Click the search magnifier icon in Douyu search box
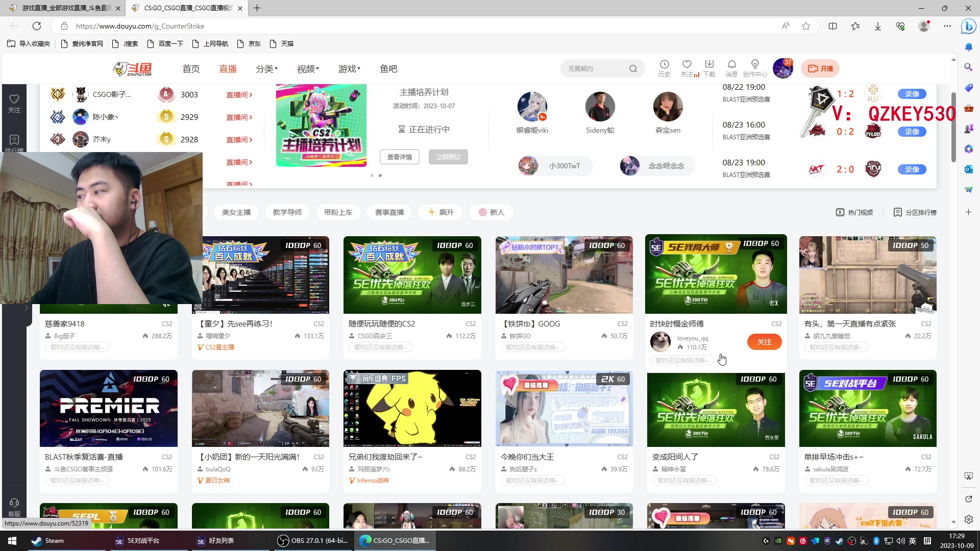This screenshot has height=551, width=980. click(633, 68)
